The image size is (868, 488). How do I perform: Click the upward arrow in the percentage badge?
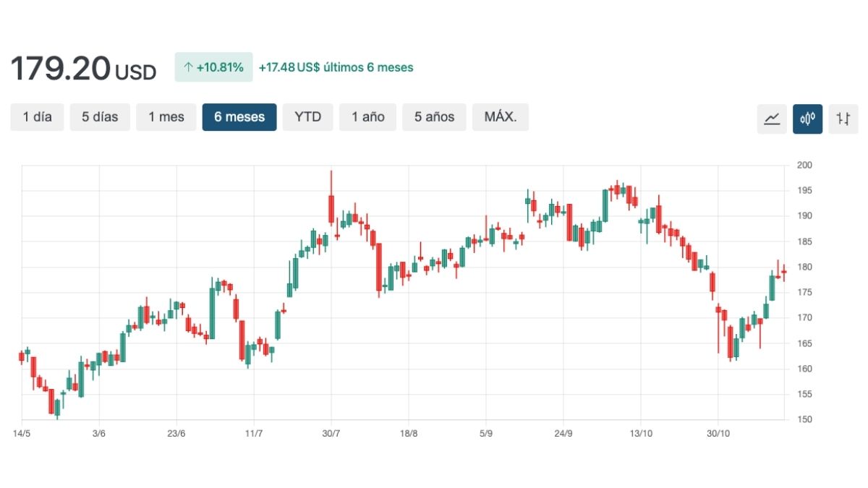click(188, 67)
